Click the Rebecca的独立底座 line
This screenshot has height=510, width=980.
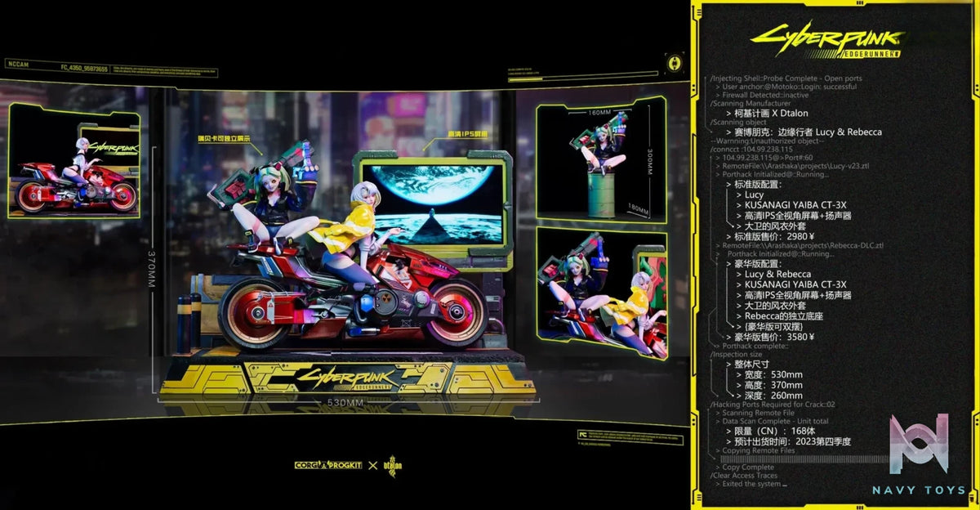tap(782, 315)
